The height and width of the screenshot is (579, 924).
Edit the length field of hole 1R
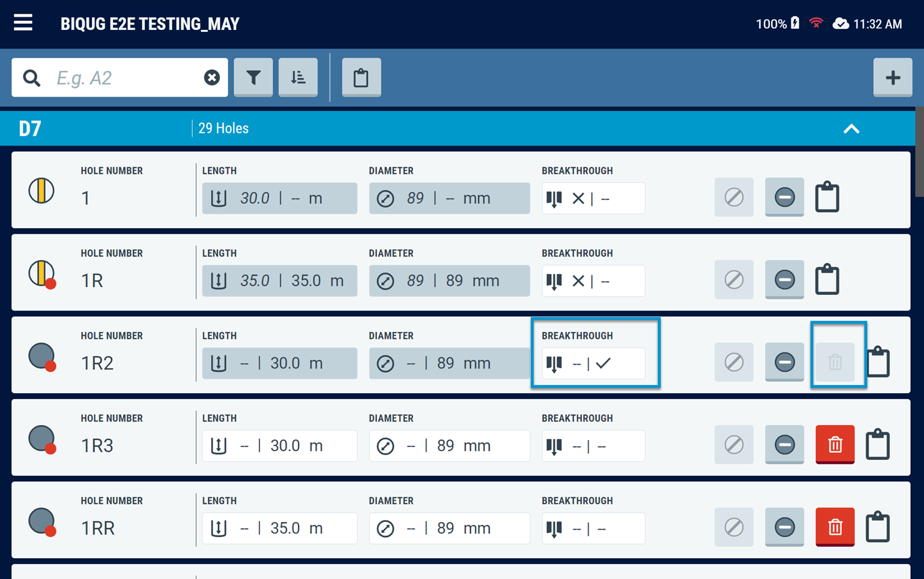(280, 281)
